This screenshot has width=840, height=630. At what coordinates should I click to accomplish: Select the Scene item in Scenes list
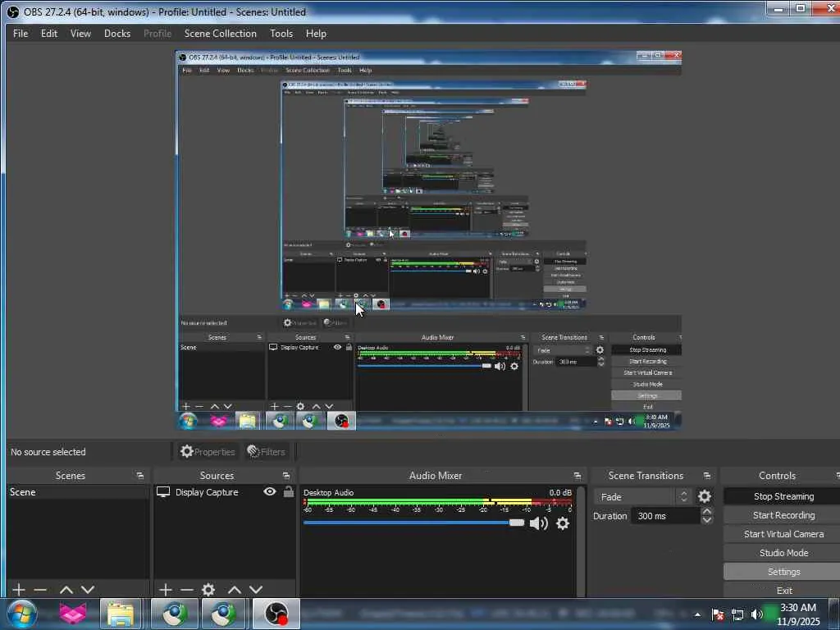point(78,492)
